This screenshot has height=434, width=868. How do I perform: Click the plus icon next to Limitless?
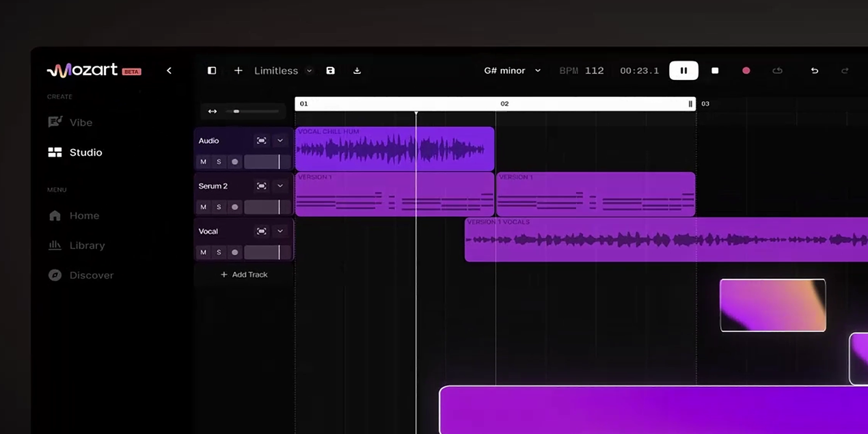(x=238, y=70)
